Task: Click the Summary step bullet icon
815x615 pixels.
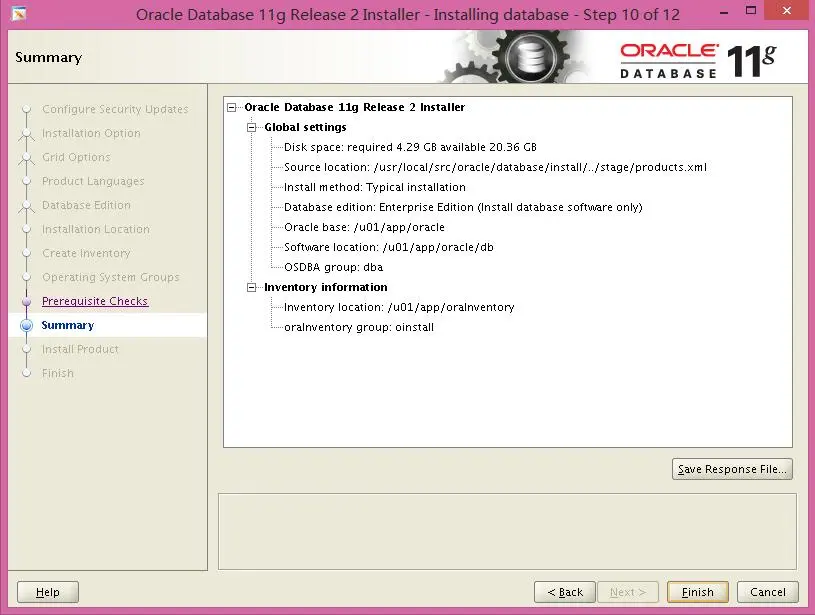Action: (x=27, y=325)
